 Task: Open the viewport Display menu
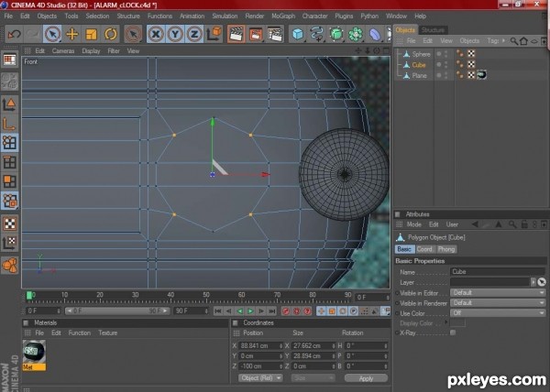tap(91, 50)
